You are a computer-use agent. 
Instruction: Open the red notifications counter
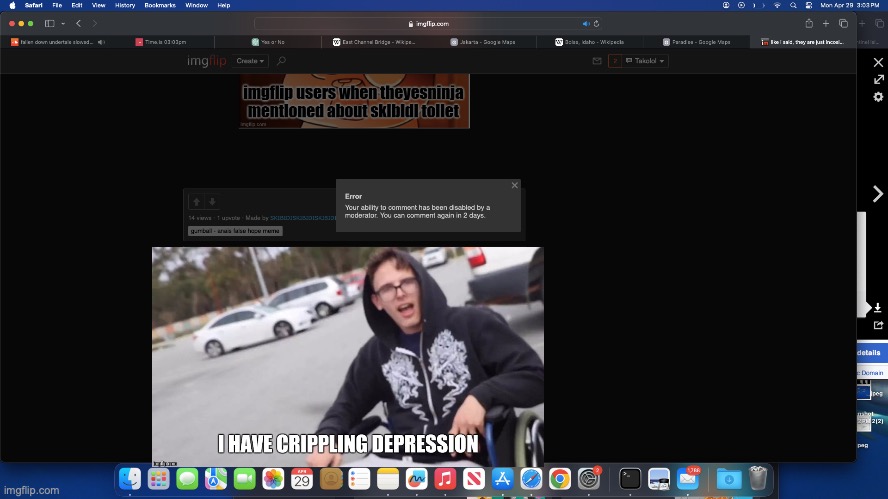614,61
